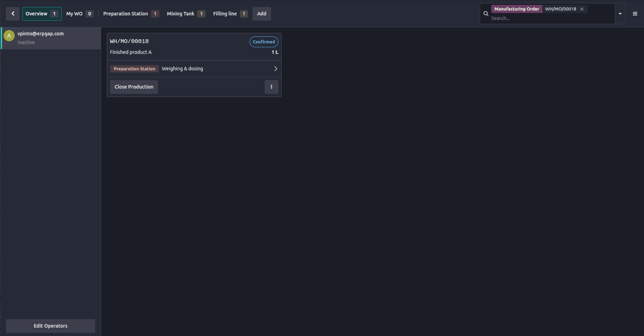Click the Close Production button

pyautogui.click(x=134, y=87)
